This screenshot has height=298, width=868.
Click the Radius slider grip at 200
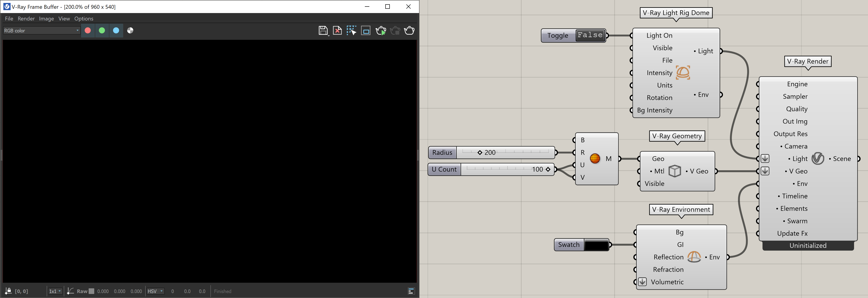coord(480,152)
